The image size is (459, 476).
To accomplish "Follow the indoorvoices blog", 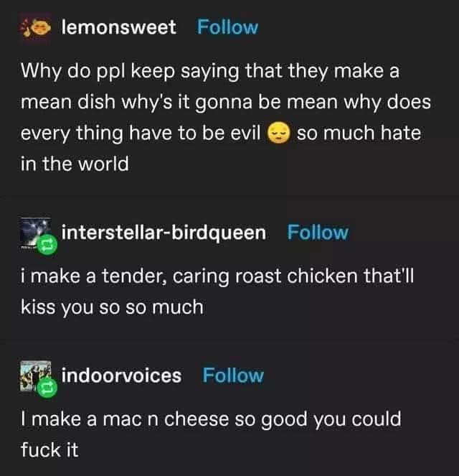I will 233,375.
